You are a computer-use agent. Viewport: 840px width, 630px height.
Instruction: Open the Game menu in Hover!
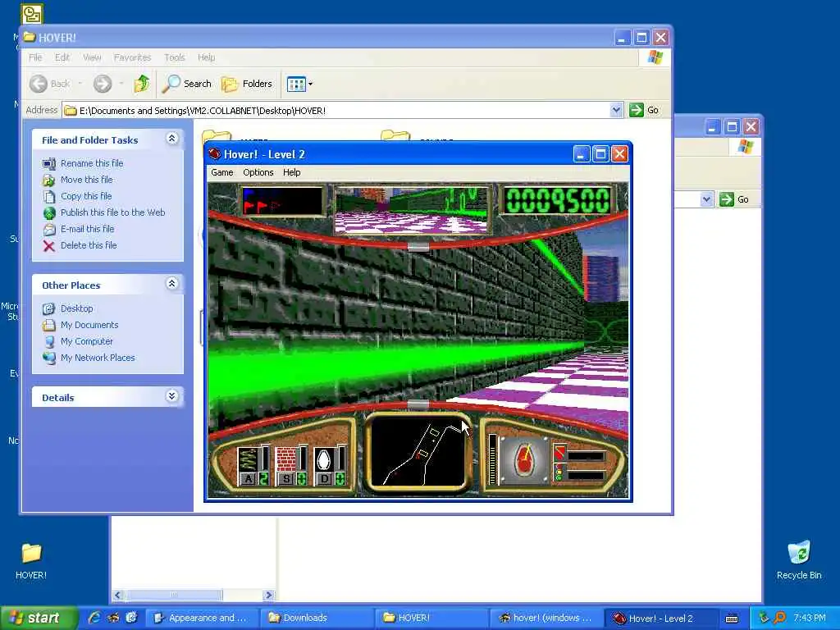coord(221,172)
